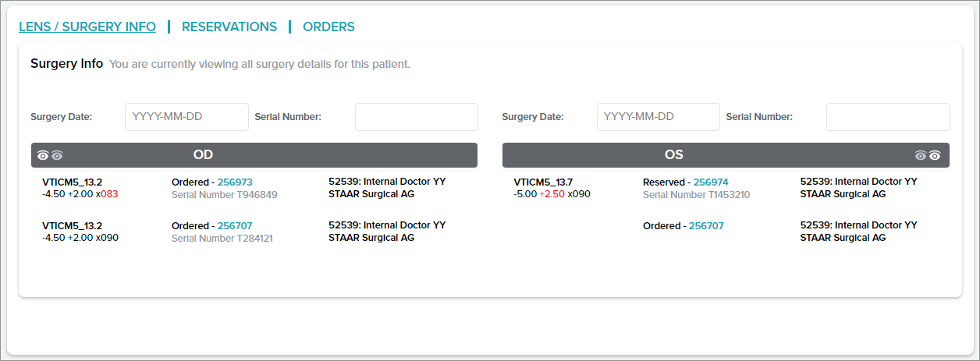The width and height of the screenshot is (980, 361).
Task: Go to the Orders tab
Action: tap(328, 27)
